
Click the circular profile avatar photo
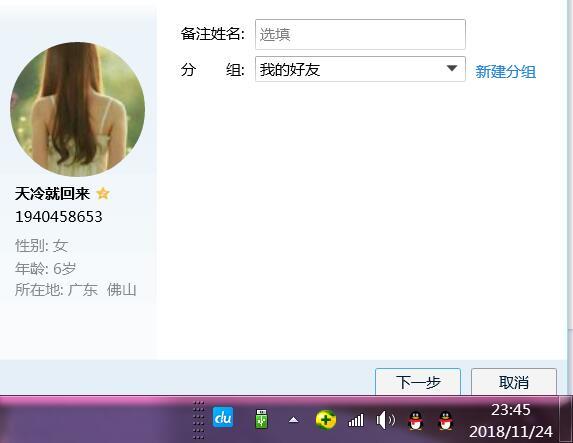77,109
